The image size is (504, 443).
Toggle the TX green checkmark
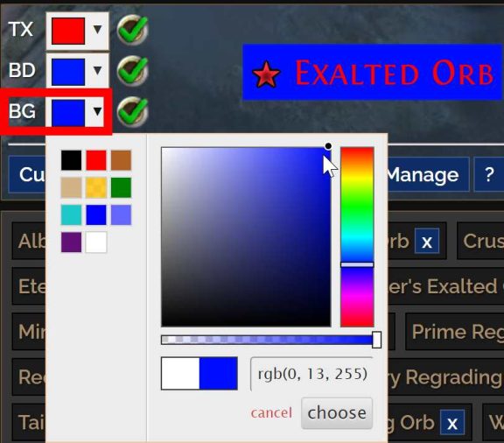pos(132,30)
